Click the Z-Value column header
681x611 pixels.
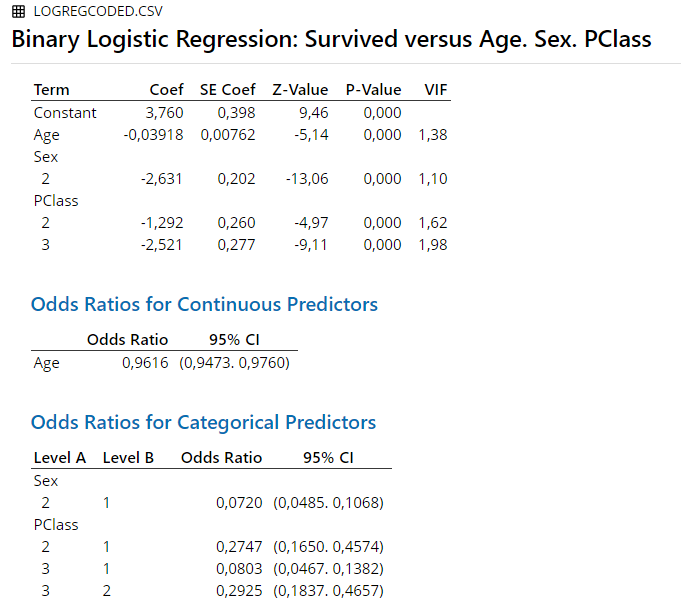pyautogui.click(x=300, y=90)
